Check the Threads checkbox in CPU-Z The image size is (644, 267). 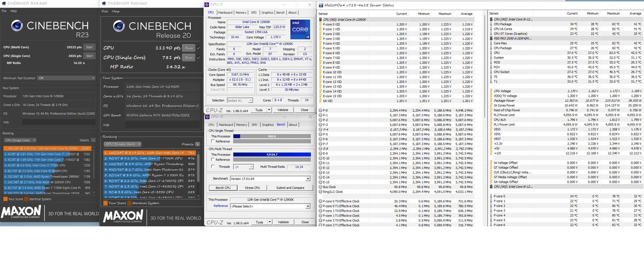(x=213, y=166)
